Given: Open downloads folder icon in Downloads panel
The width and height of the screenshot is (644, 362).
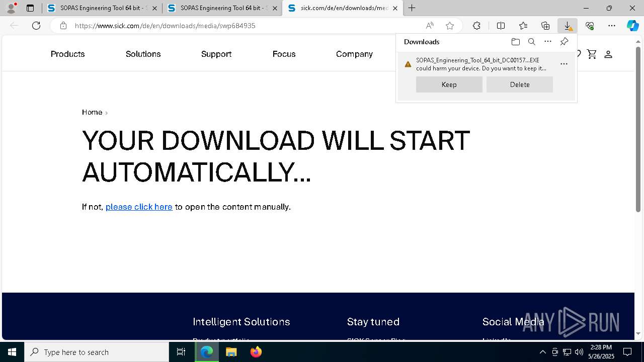Looking at the screenshot, I should 515,42.
